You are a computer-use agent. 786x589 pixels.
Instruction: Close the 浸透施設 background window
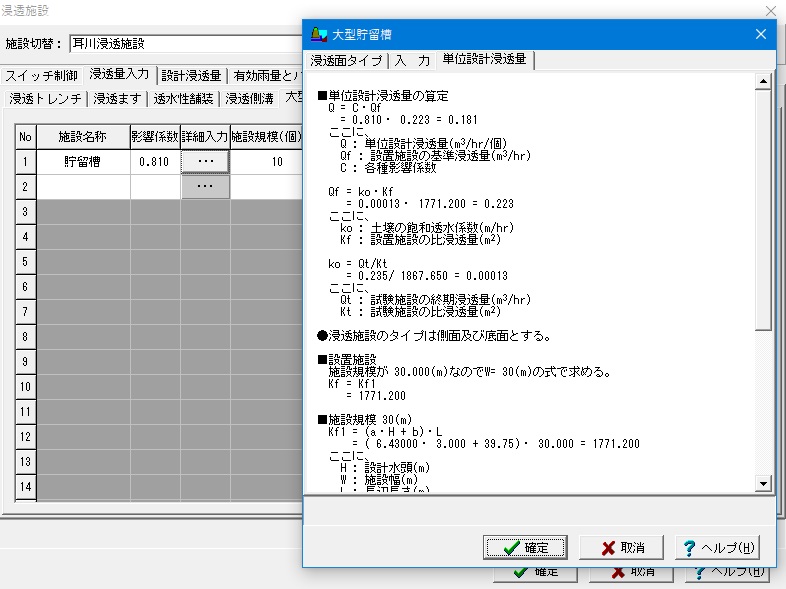(771, 11)
